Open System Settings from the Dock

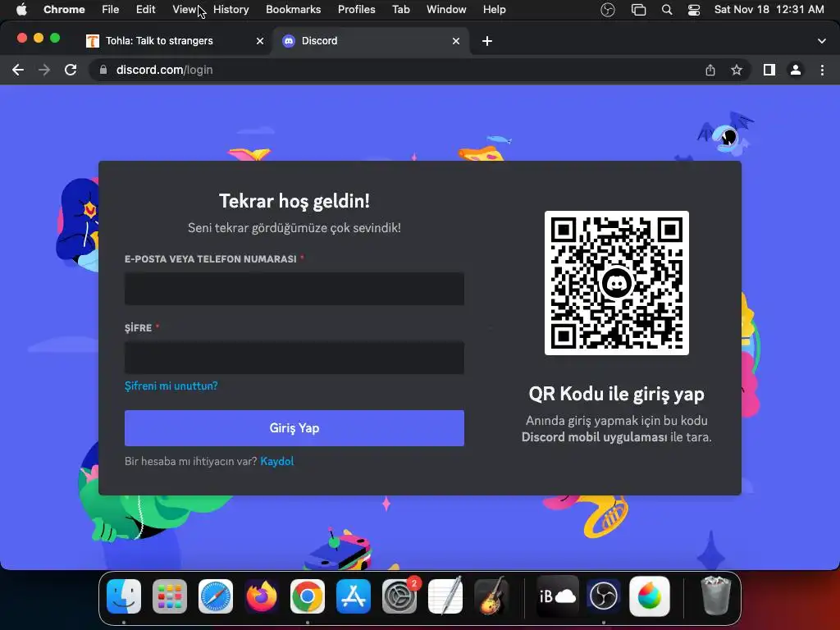pos(399,596)
